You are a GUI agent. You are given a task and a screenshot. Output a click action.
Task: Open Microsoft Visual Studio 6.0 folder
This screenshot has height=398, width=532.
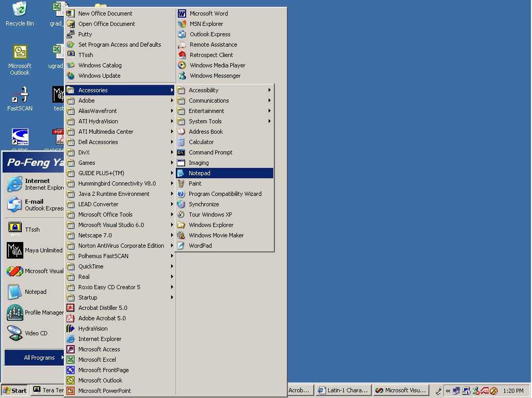120,225
